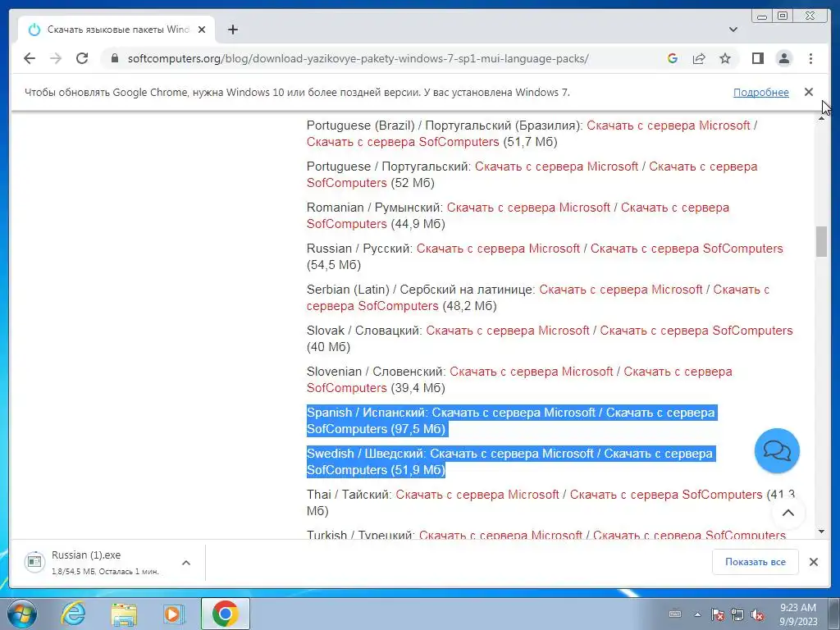Viewport: 840px width, 630px height.
Task: Download Russian pack from Microsoft server
Action: [x=498, y=249]
